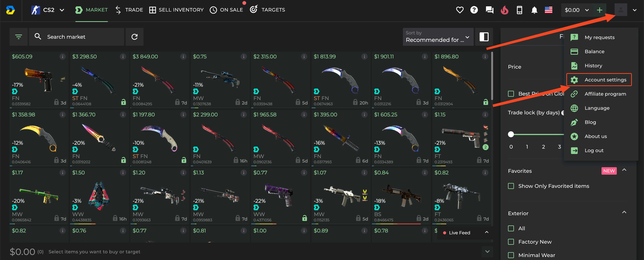Image resolution: width=644 pixels, height=260 pixels.
Task: Open the chat messages icon
Action: click(x=489, y=10)
